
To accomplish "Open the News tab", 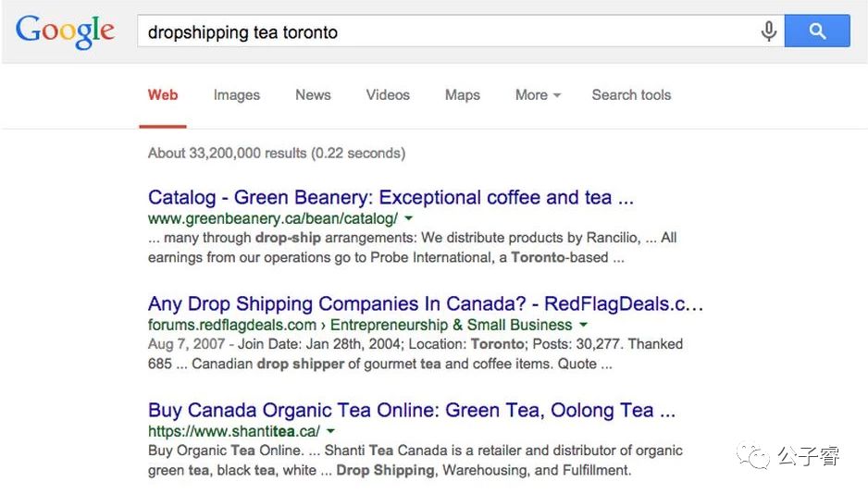I will [x=313, y=94].
